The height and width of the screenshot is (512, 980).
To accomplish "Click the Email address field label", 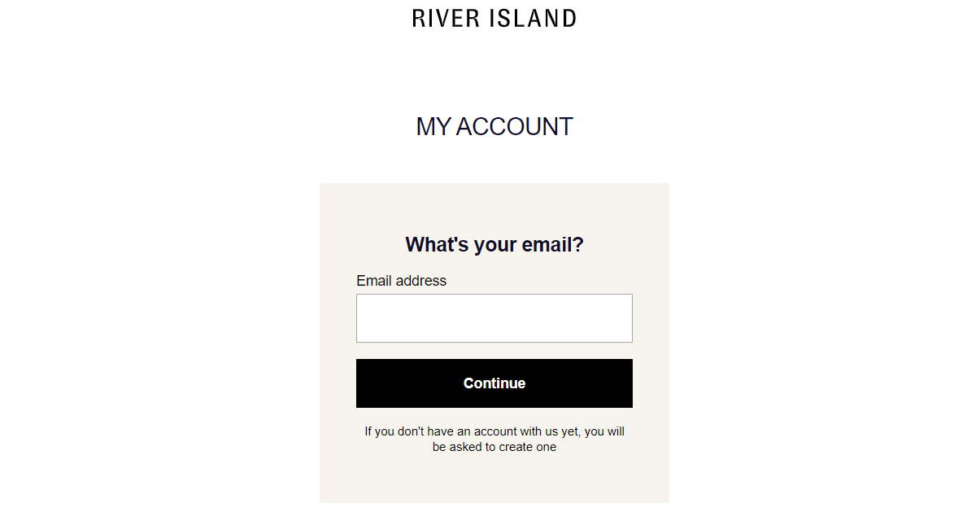I will click(x=401, y=281).
